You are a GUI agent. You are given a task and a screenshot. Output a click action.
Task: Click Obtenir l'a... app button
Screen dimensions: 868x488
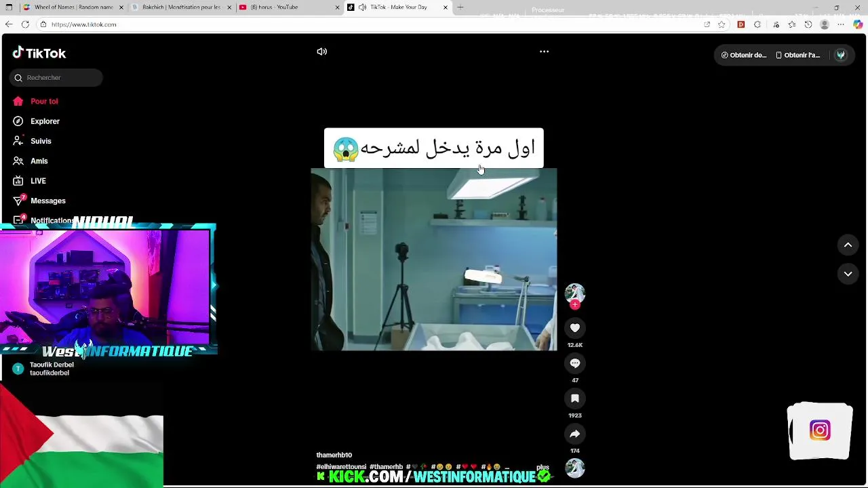point(798,56)
